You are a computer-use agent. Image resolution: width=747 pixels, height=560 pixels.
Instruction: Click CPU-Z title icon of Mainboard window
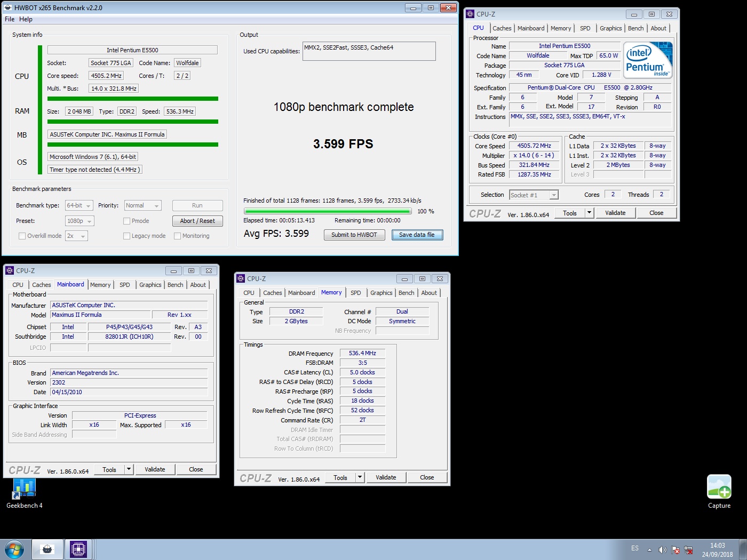10,270
